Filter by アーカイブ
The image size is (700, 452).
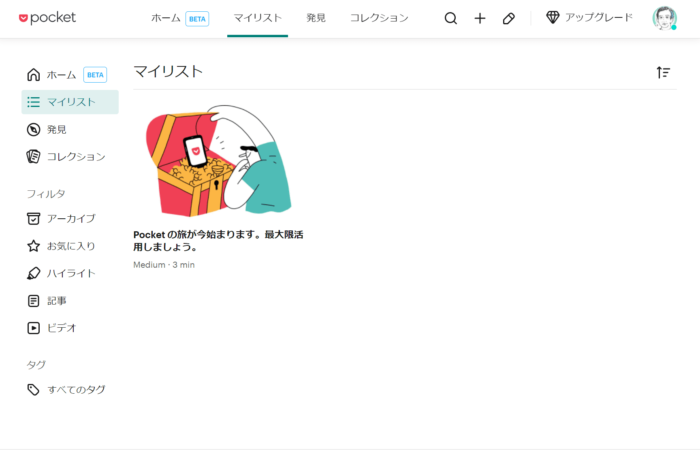(x=70, y=218)
